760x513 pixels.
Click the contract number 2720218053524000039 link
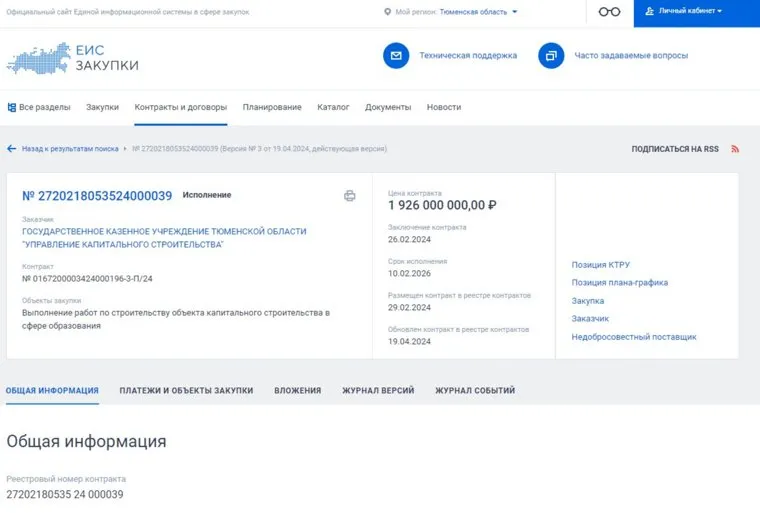click(x=97, y=195)
